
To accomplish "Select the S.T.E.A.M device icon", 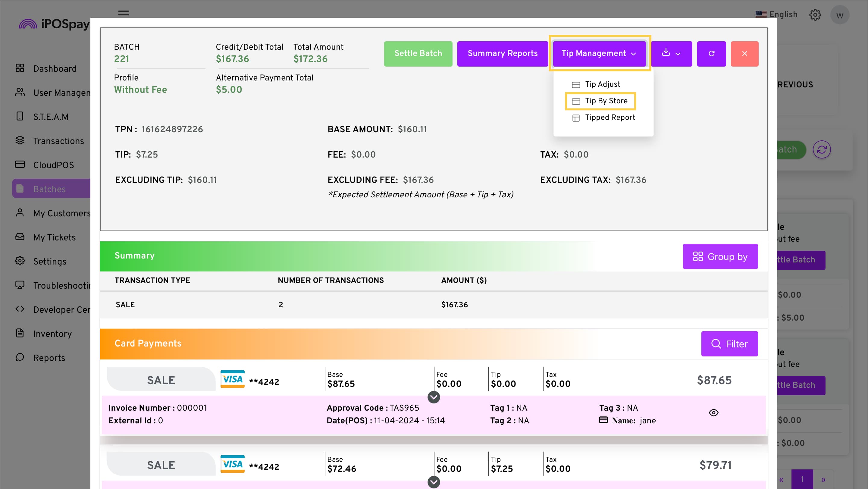I will coord(20,116).
